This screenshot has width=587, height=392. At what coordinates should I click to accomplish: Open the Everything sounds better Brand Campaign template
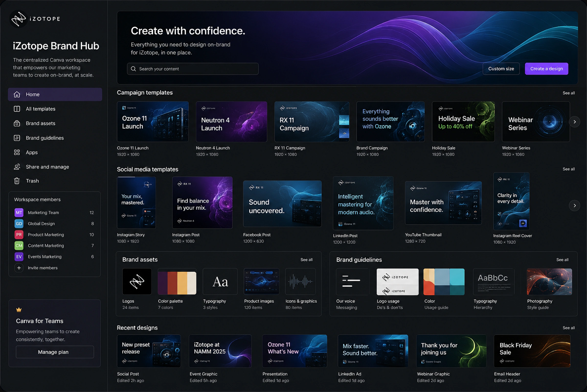[390, 122]
